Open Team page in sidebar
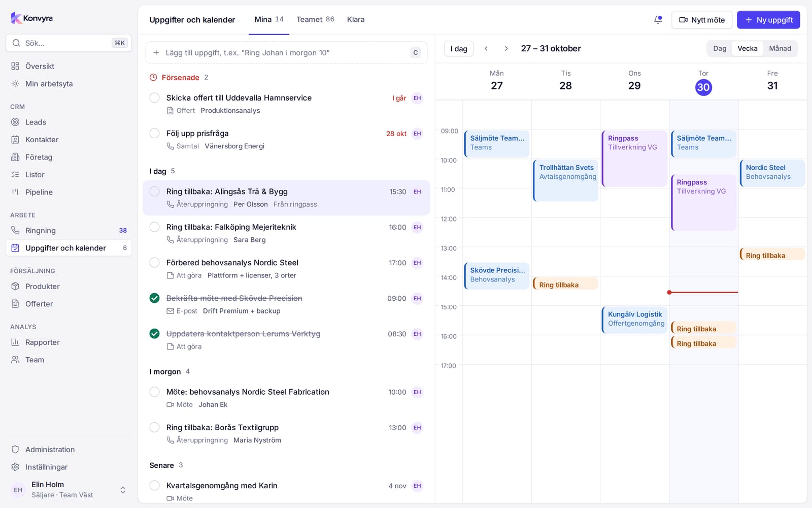The width and height of the screenshot is (812, 508). pos(69,360)
